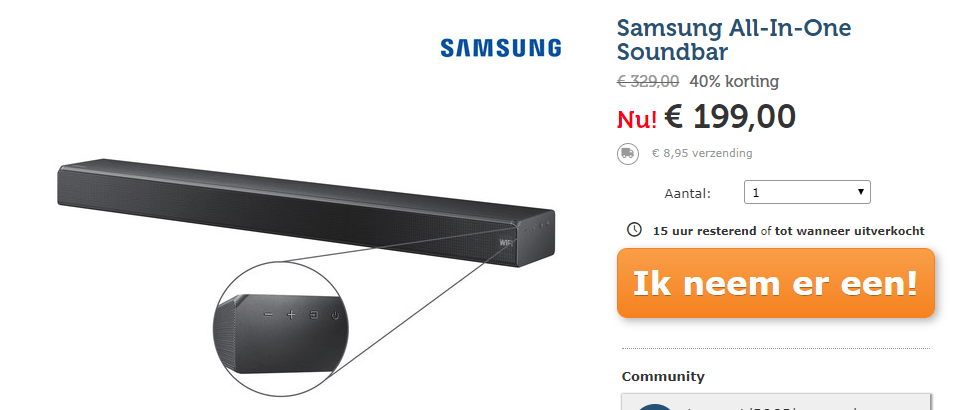The height and width of the screenshot is (410, 955).
Task: Click the 40% korting discount label
Action: point(734,81)
